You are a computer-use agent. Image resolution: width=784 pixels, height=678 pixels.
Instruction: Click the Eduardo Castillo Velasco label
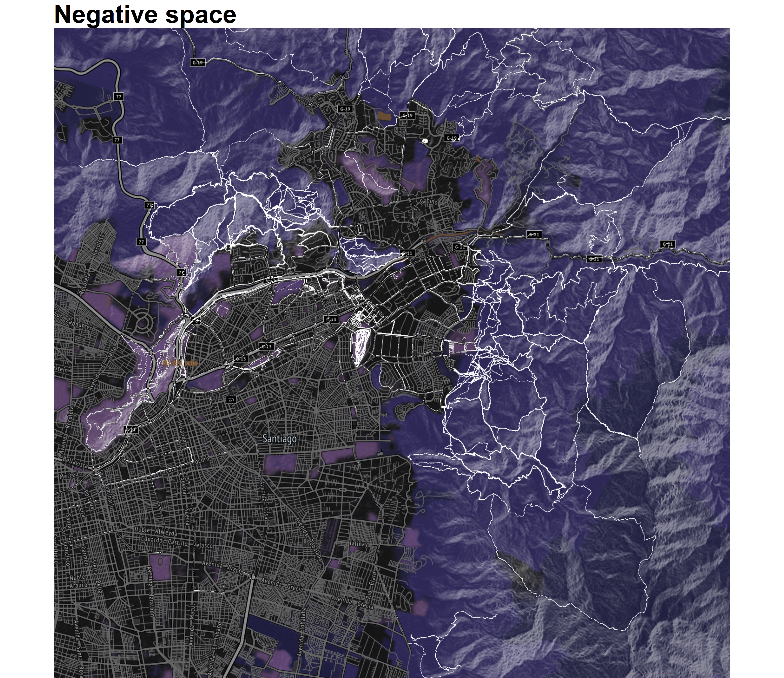pos(177,542)
